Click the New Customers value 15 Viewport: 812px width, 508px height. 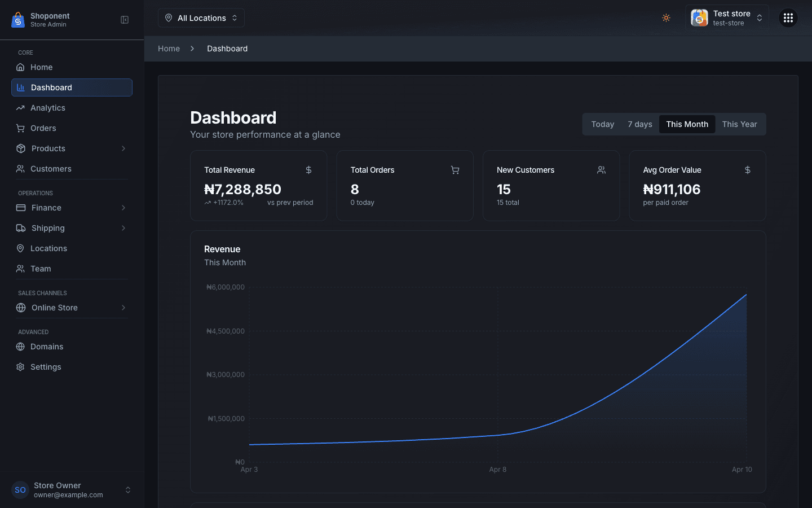[504, 189]
